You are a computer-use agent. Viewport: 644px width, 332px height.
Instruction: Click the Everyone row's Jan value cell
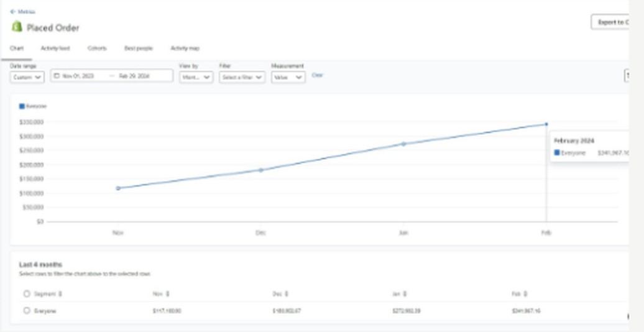406,311
